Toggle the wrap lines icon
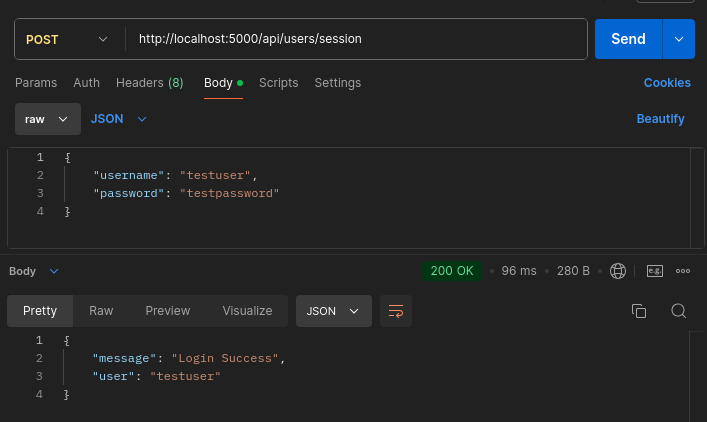707x422 pixels. [x=396, y=311]
